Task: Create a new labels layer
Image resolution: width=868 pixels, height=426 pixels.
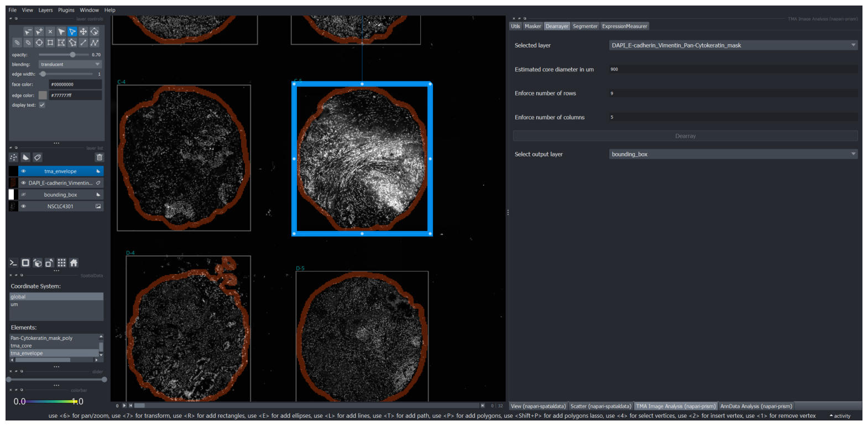Action: 38,157
